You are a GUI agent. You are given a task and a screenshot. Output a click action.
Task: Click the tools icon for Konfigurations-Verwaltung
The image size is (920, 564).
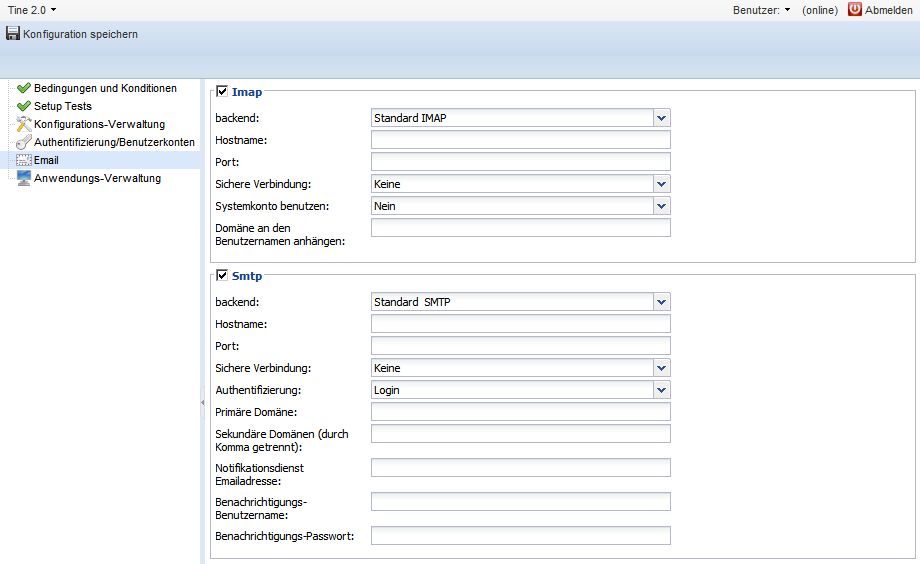tap(24, 124)
